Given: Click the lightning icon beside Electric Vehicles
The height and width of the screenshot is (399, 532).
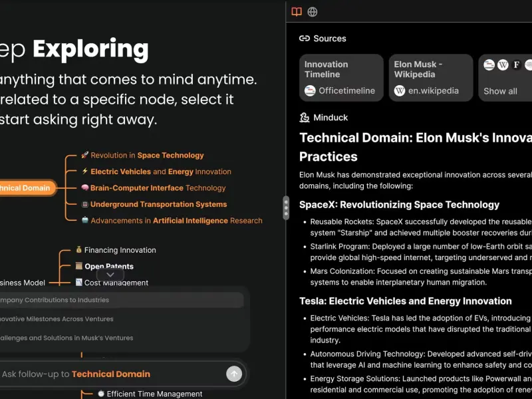Looking at the screenshot, I should click(x=85, y=172).
